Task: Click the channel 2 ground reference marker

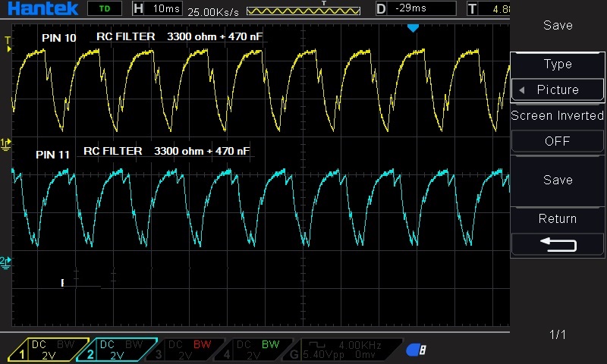Action: click(x=6, y=262)
